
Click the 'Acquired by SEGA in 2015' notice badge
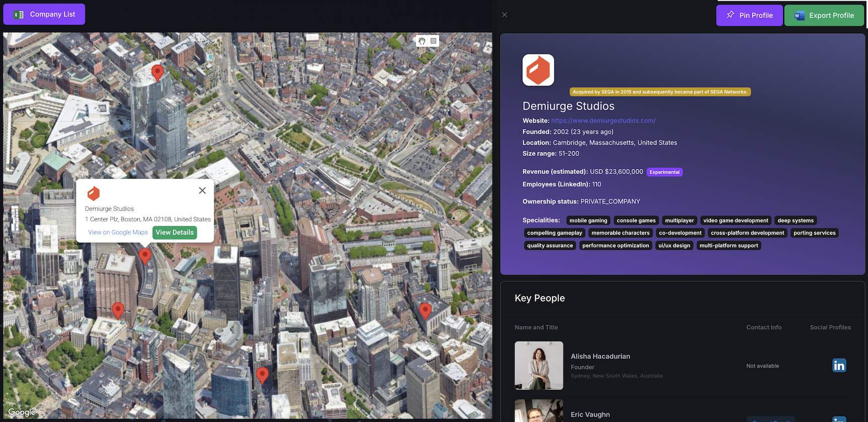[x=660, y=92]
